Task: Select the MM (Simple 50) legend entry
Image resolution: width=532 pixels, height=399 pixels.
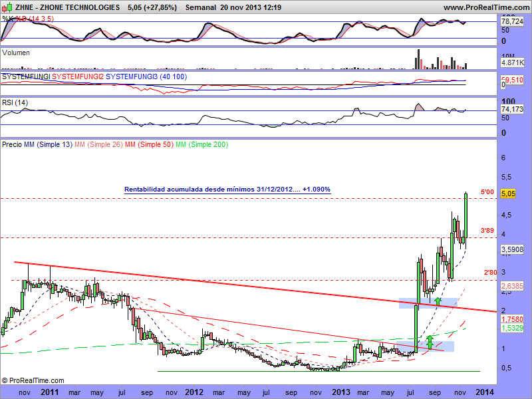Action: [x=149, y=144]
